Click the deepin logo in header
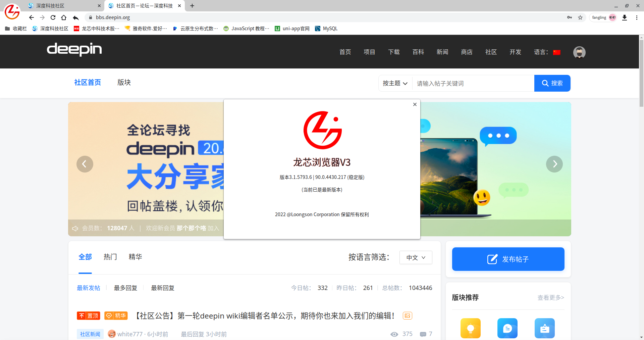This screenshot has width=644, height=340. (74, 49)
